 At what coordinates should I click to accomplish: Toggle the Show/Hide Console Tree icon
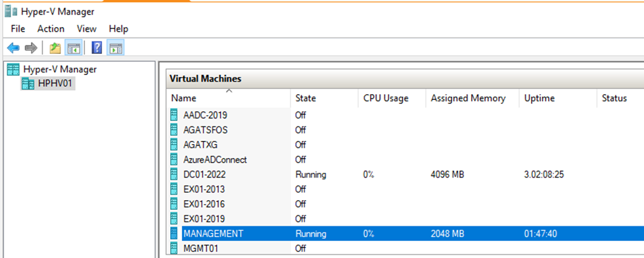pos(74,48)
